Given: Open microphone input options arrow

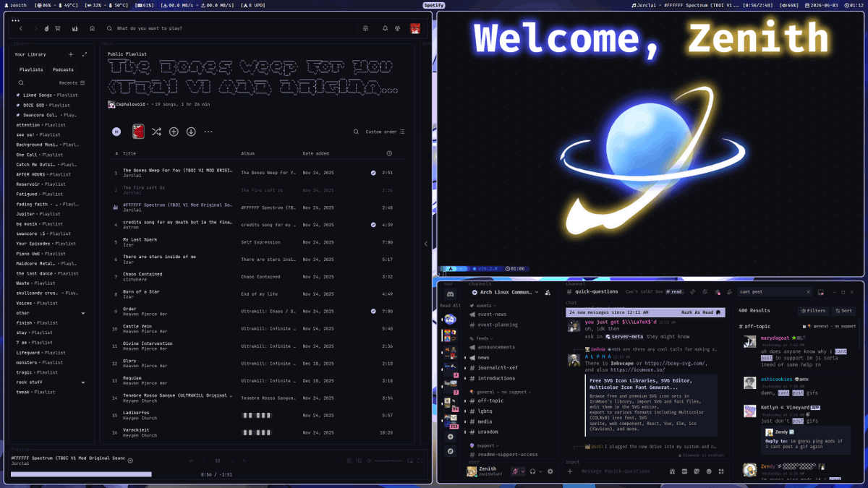Looking at the screenshot, I should pos(523,471).
